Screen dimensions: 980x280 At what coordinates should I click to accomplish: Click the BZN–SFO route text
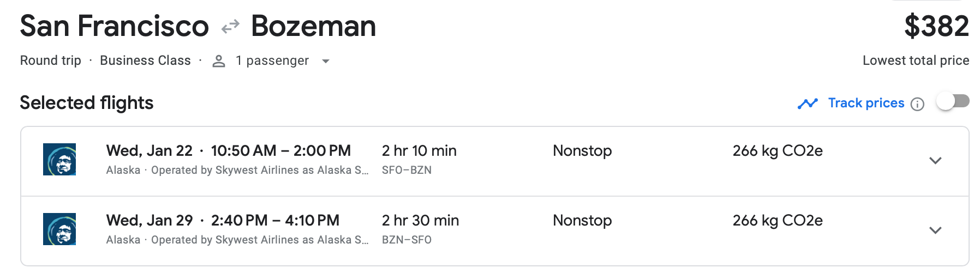pyautogui.click(x=407, y=240)
